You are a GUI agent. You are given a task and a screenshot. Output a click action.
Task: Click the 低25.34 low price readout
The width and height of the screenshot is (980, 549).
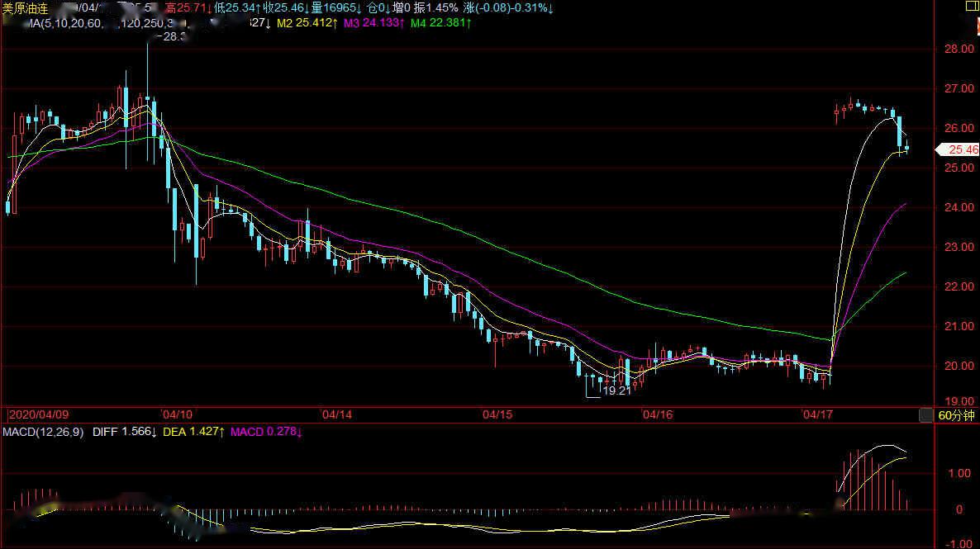coord(237,8)
